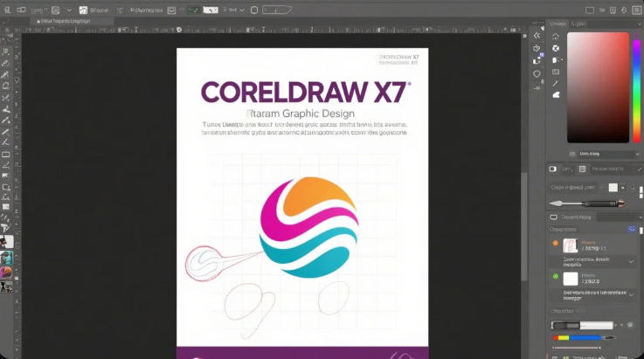Select the second layer's white thumbnail
Viewport: 644px width, 359px height.
coord(570,279)
